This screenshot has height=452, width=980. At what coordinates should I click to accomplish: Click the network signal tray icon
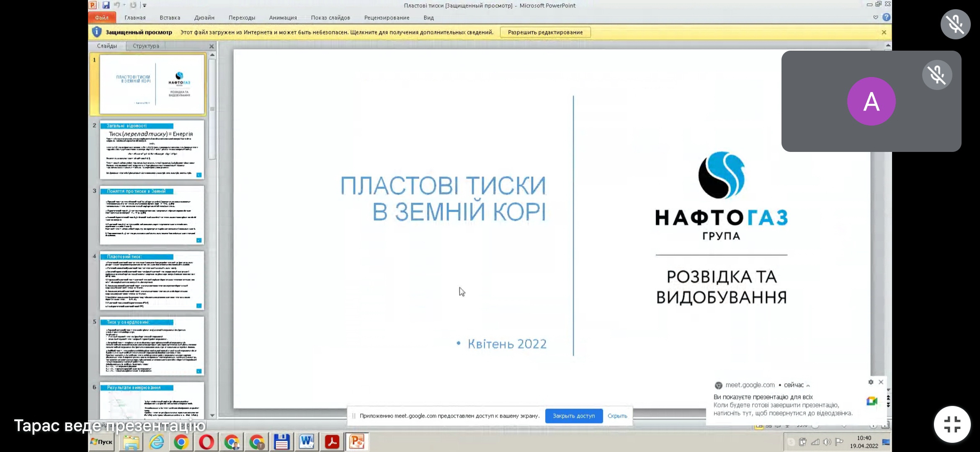(x=815, y=442)
